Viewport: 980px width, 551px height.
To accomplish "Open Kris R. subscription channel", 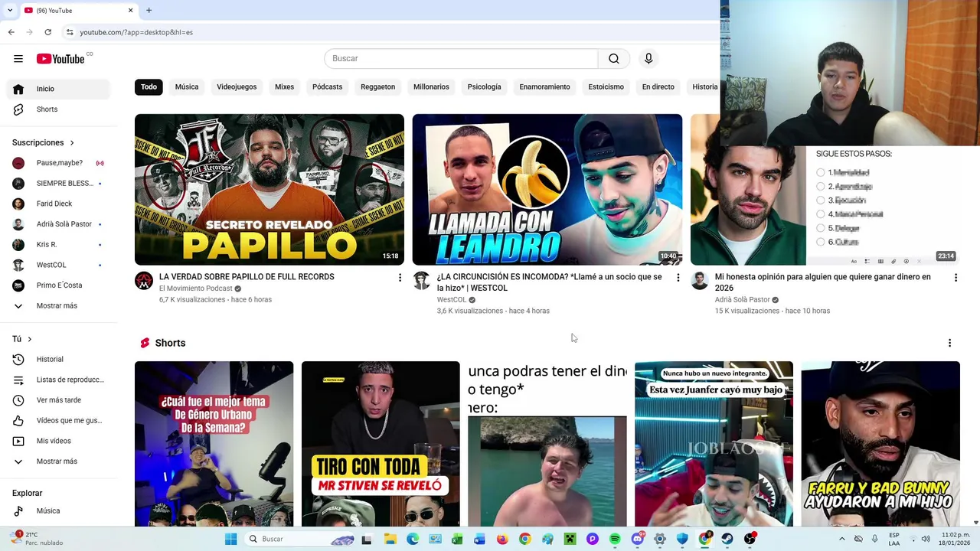I will pos(58,245).
